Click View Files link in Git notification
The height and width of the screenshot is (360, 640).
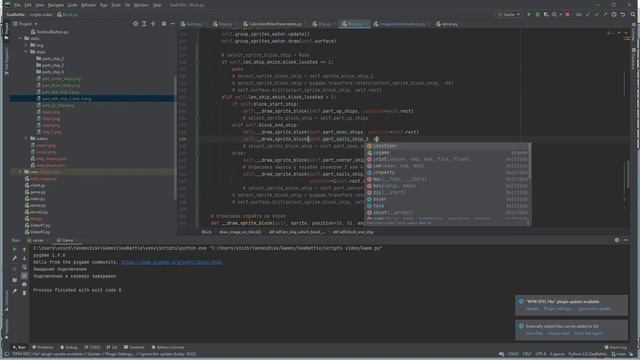click(534, 333)
